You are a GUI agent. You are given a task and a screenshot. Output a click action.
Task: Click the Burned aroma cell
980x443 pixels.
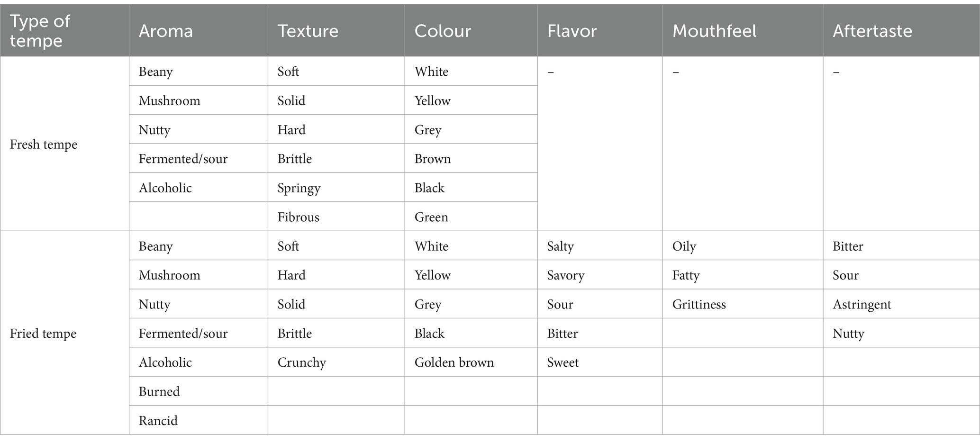point(198,391)
